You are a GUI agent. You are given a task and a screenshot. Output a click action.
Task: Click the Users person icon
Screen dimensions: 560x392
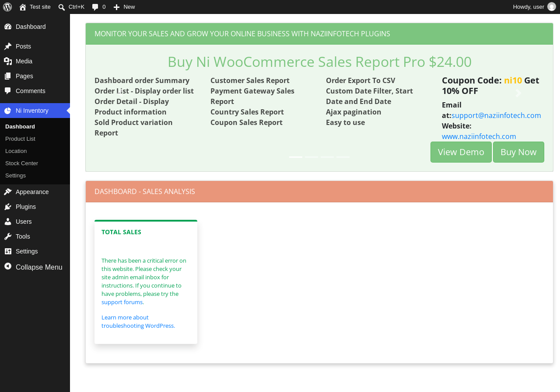pyautogui.click(x=8, y=222)
